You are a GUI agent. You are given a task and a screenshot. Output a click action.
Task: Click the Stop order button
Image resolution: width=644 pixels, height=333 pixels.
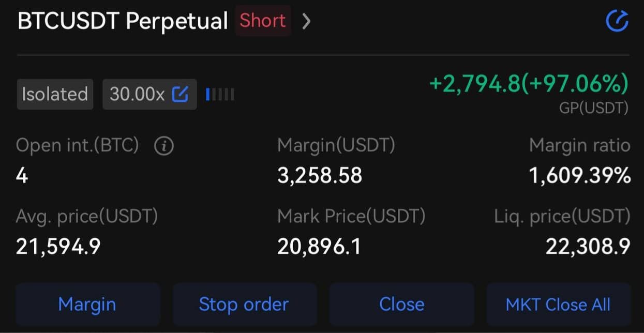point(244,304)
